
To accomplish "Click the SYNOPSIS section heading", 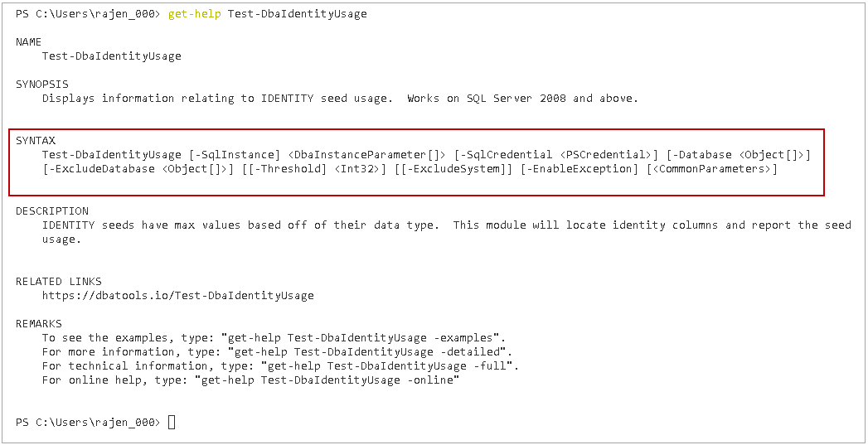I will 42,85.
